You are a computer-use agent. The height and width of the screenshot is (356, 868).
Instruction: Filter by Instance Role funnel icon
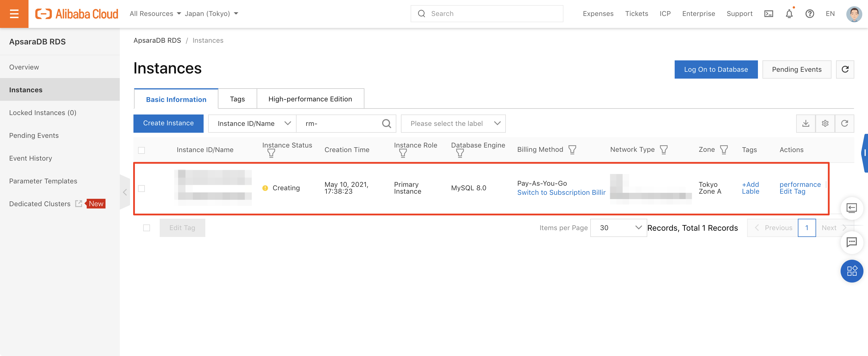403,154
